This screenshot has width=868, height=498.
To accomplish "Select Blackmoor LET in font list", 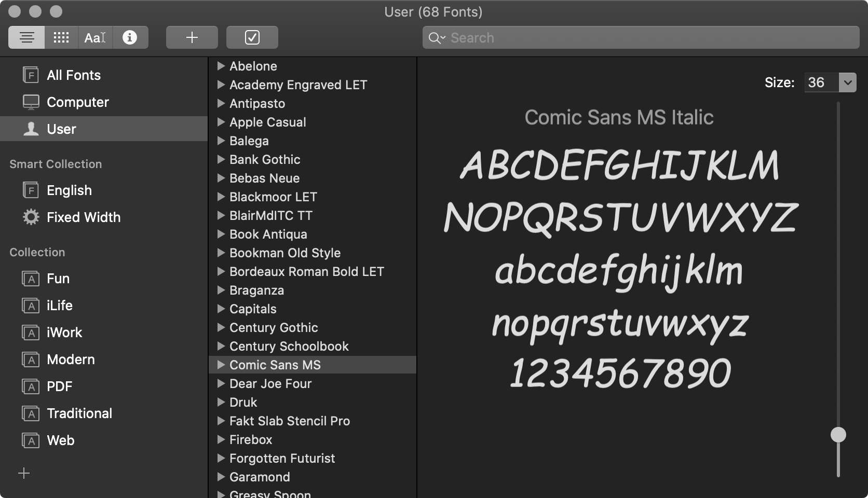I will [313, 197].
